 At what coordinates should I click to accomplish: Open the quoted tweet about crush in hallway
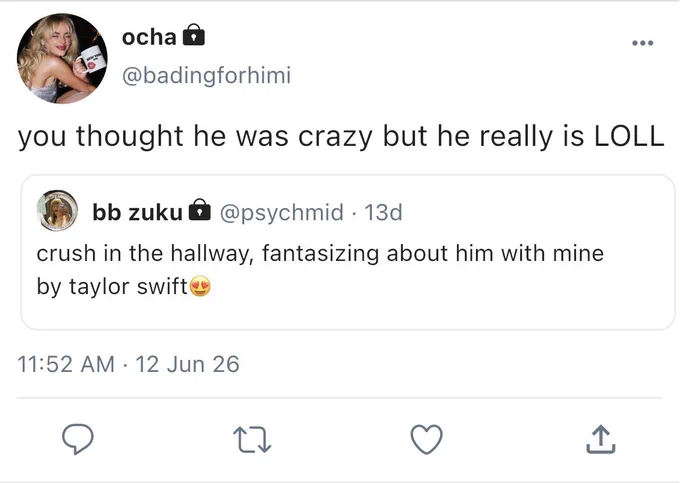coord(348,252)
